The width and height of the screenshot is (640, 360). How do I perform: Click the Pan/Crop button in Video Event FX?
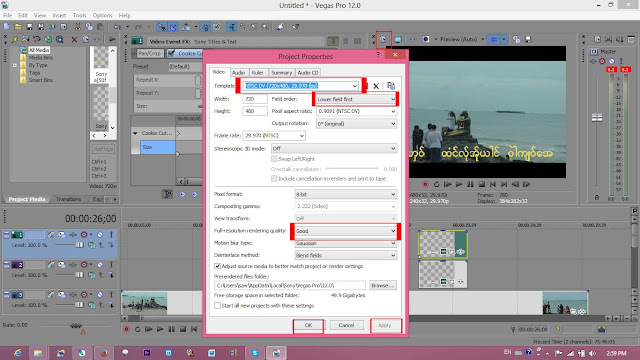(149, 53)
